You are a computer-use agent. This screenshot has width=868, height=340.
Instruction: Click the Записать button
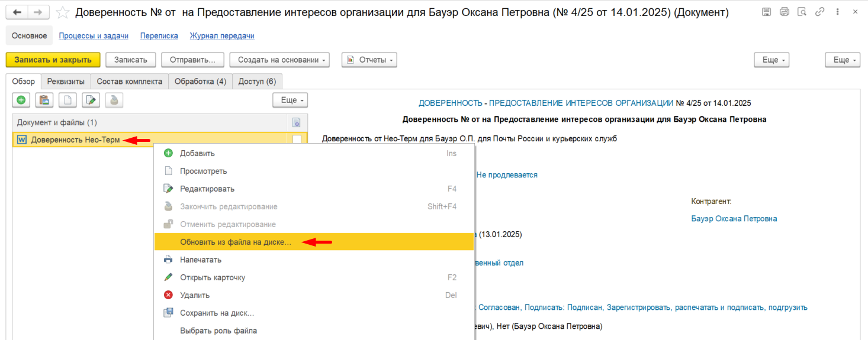(130, 60)
